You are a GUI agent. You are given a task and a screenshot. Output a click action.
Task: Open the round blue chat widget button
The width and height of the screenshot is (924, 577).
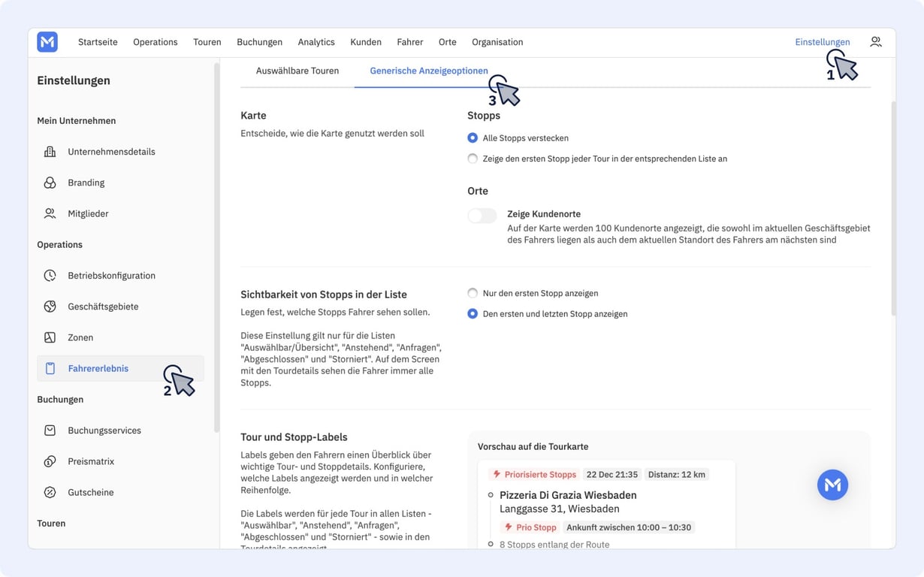pos(832,485)
